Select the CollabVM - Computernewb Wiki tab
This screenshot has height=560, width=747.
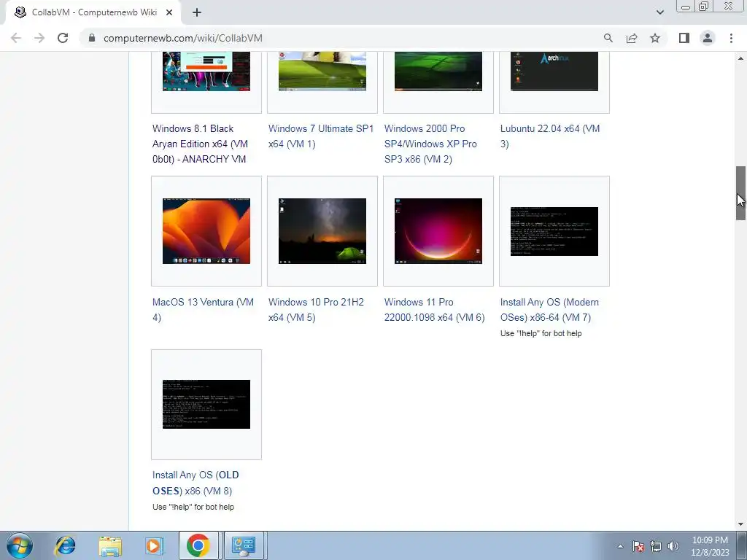(93, 12)
